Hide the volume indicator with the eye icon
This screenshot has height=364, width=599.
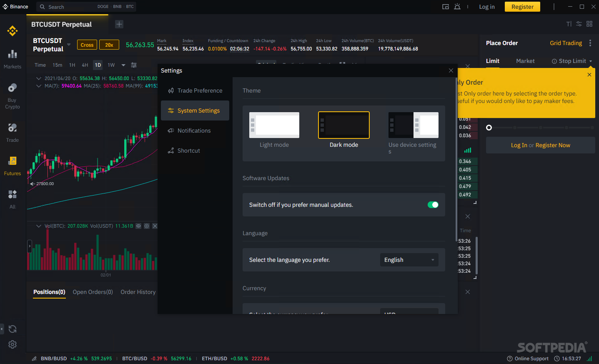(138, 226)
